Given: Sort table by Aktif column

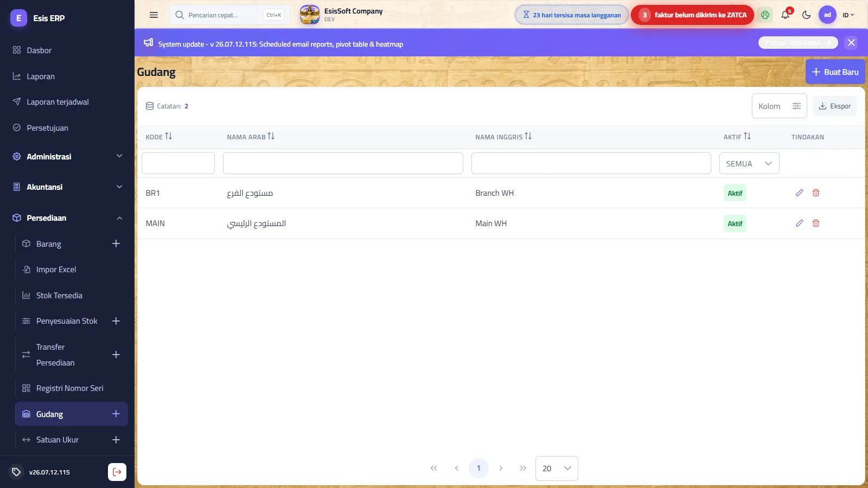Looking at the screenshot, I should [747, 136].
